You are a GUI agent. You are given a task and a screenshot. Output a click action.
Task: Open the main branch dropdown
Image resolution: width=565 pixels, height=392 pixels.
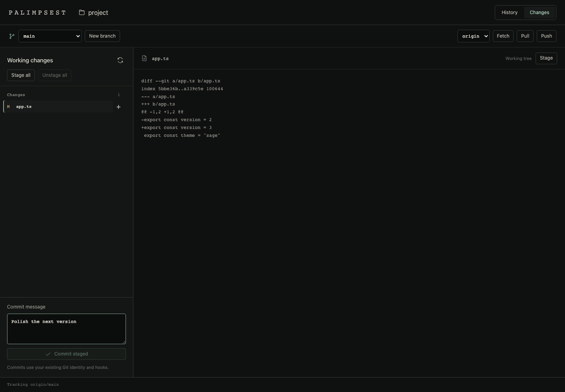tap(50, 36)
